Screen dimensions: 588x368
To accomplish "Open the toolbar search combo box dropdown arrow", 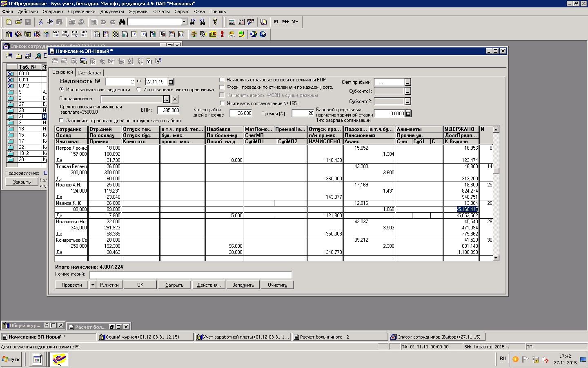I will (184, 22).
